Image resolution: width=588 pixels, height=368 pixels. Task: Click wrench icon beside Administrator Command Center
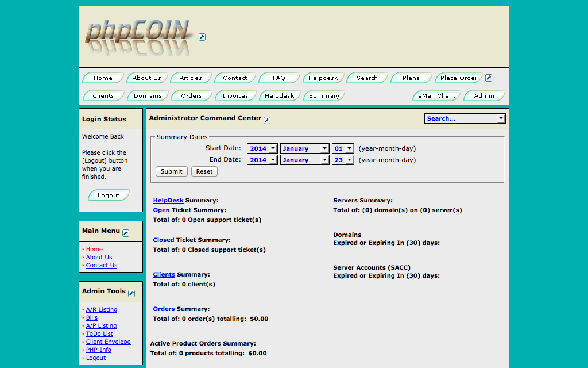point(267,120)
